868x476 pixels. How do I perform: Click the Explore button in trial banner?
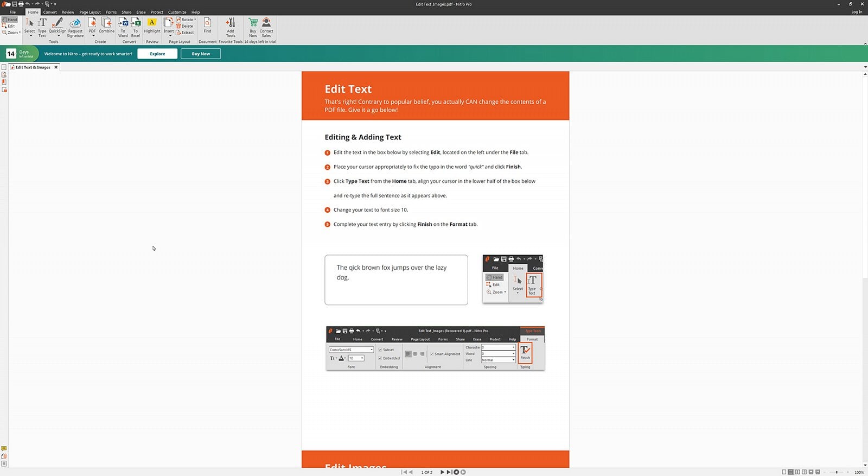point(157,54)
